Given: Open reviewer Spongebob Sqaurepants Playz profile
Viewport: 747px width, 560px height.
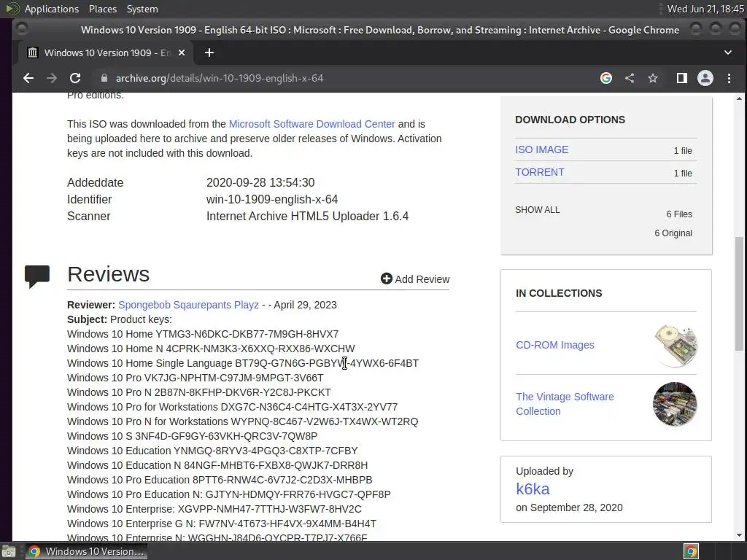Looking at the screenshot, I should (188, 305).
